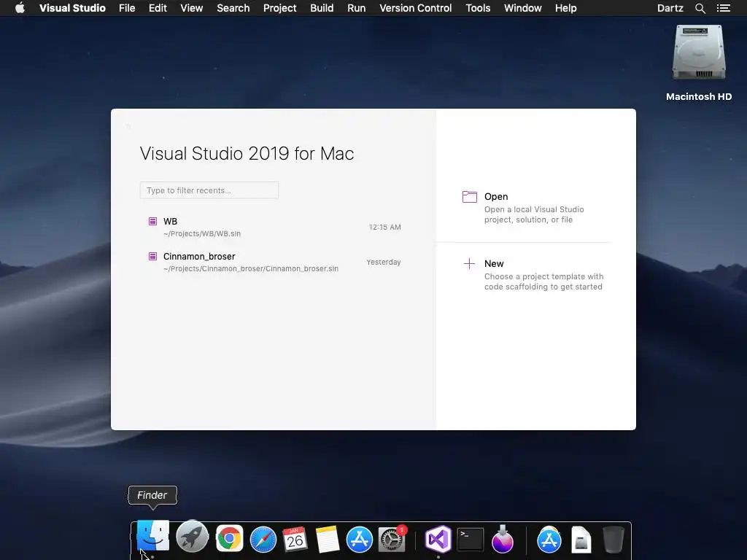747x560 pixels.
Task: Click the 12:15 AM timestamp
Action: point(385,227)
